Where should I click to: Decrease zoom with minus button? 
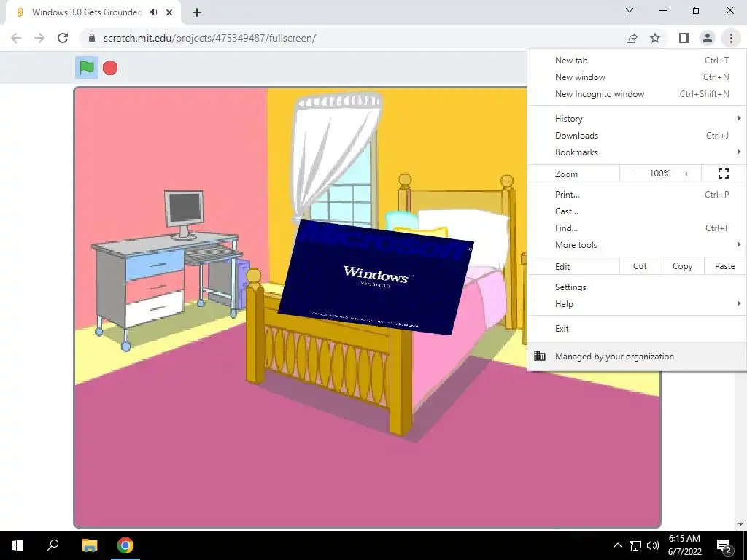click(x=632, y=174)
